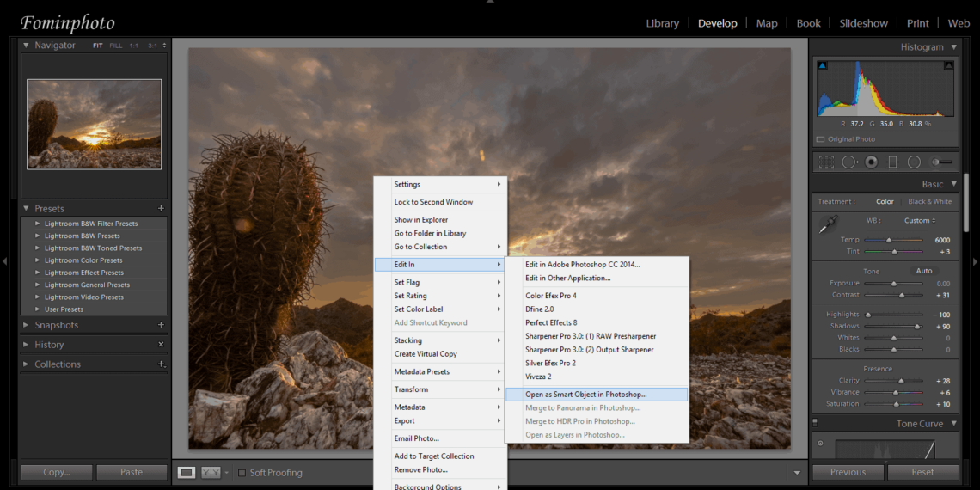Open toolbar options dropdown arrow
Viewport: 980px width, 490px height.
[796, 473]
